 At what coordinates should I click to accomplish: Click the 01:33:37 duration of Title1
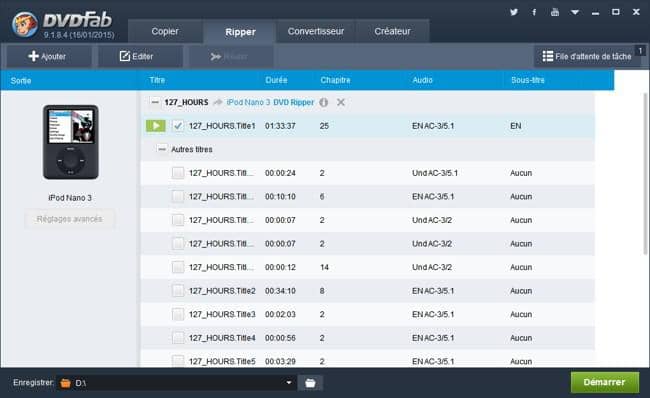coord(280,126)
